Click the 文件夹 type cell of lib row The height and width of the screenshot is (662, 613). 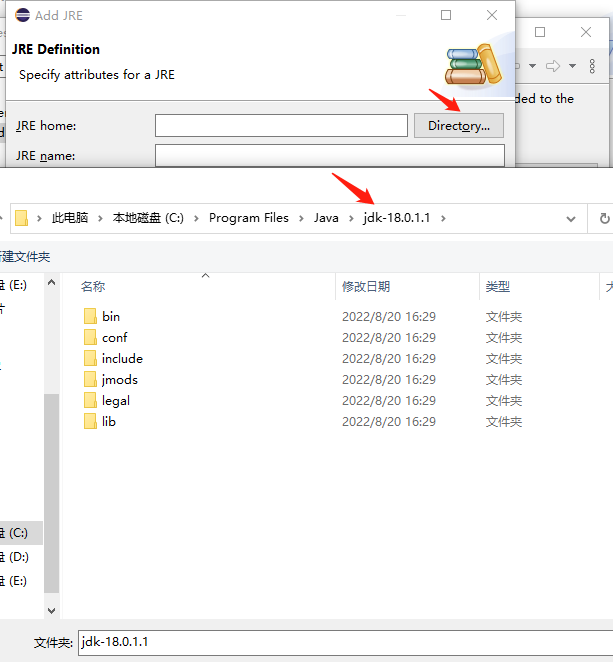(504, 422)
